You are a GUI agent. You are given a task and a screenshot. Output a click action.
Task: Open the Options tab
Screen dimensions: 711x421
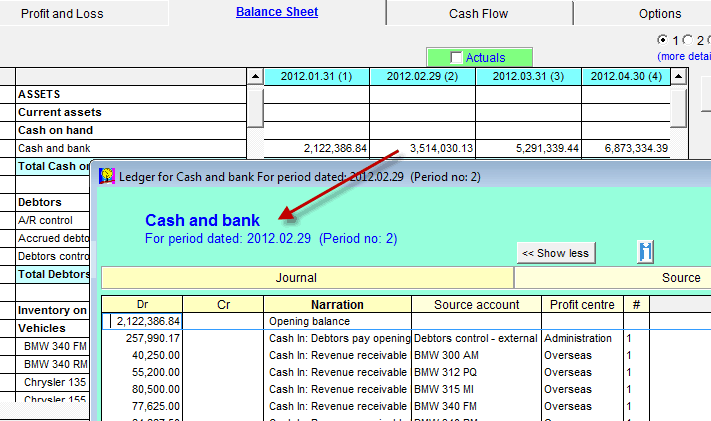(x=660, y=14)
